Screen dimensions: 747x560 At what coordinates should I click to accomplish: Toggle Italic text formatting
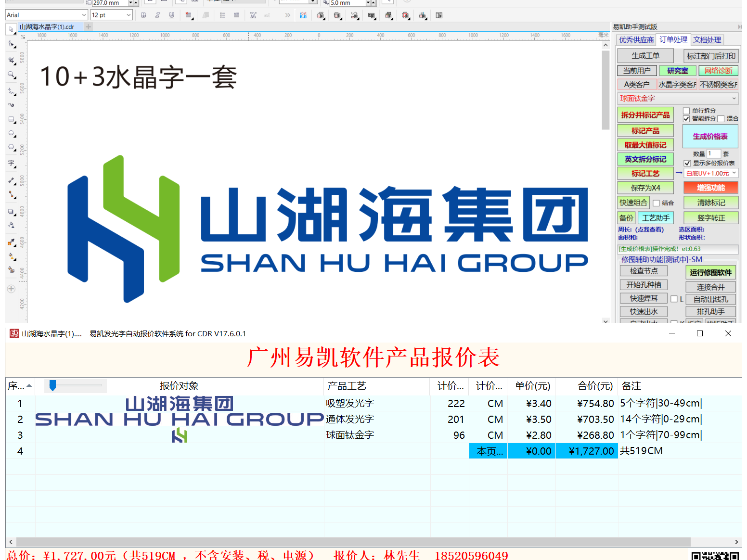click(x=157, y=15)
